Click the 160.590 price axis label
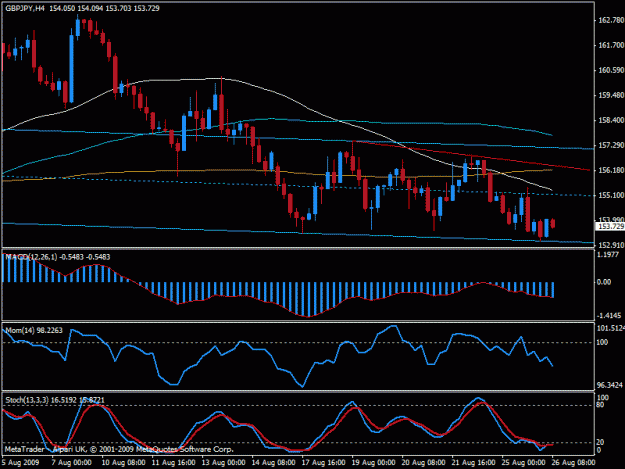Viewport: 625px width, 469px height. pos(611,70)
